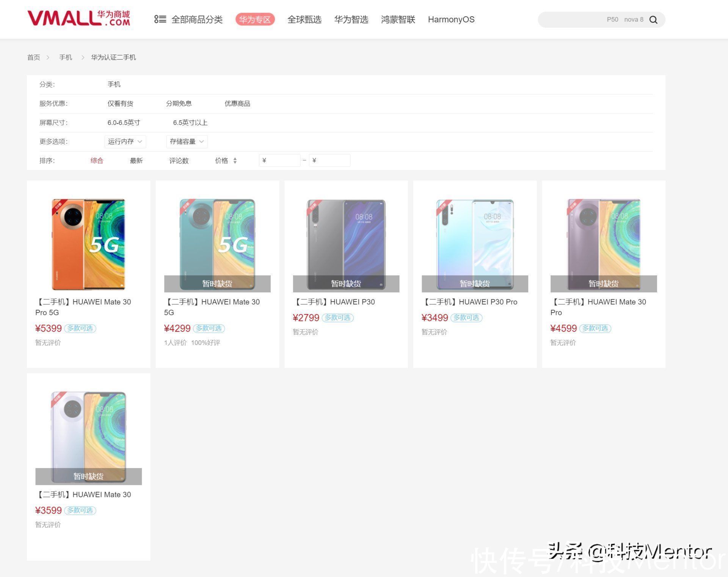Open 【二手机】HUAWEI P30 title link
The height and width of the screenshot is (577, 728).
pyautogui.click(x=334, y=302)
